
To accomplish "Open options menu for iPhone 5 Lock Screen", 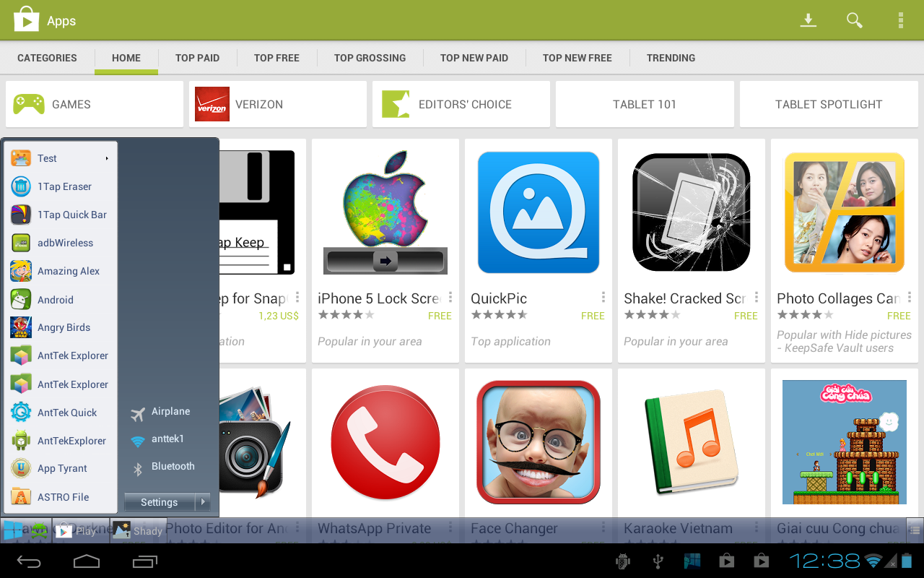I will click(x=450, y=297).
